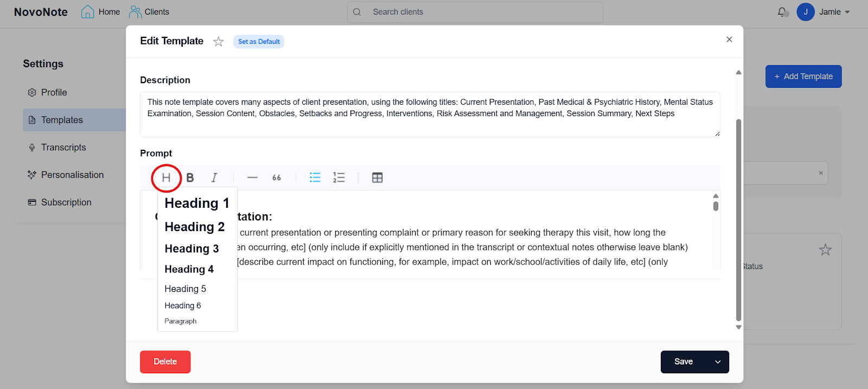
Task: Choose Heading 2 from the heading menu
Action: click(x=194, y=227)
